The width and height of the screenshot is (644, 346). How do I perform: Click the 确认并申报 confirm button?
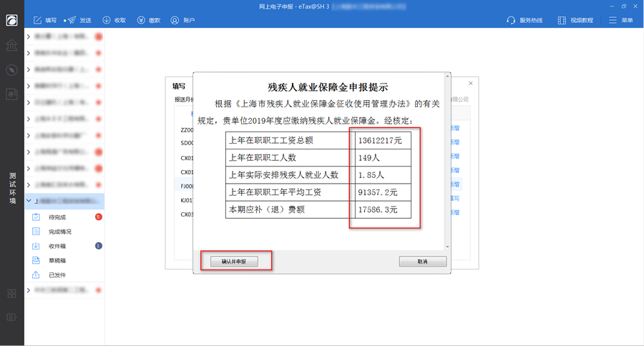pos(234,262)
